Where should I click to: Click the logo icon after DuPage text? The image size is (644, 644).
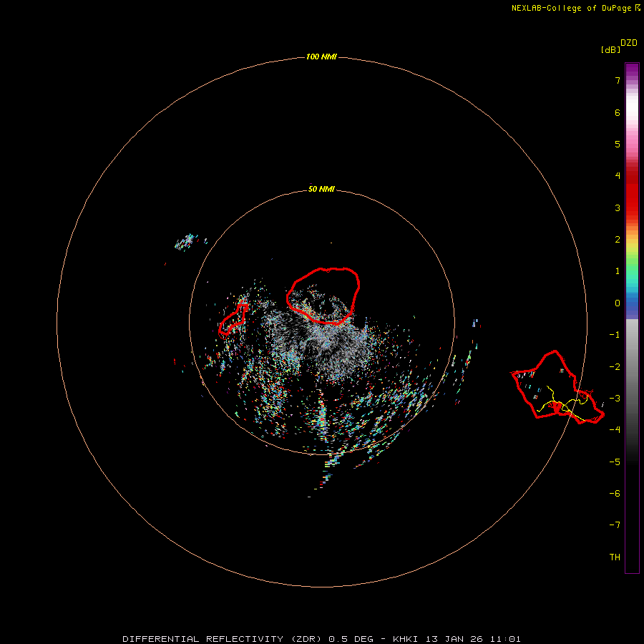pyautogui.click(x=638, y=8)
